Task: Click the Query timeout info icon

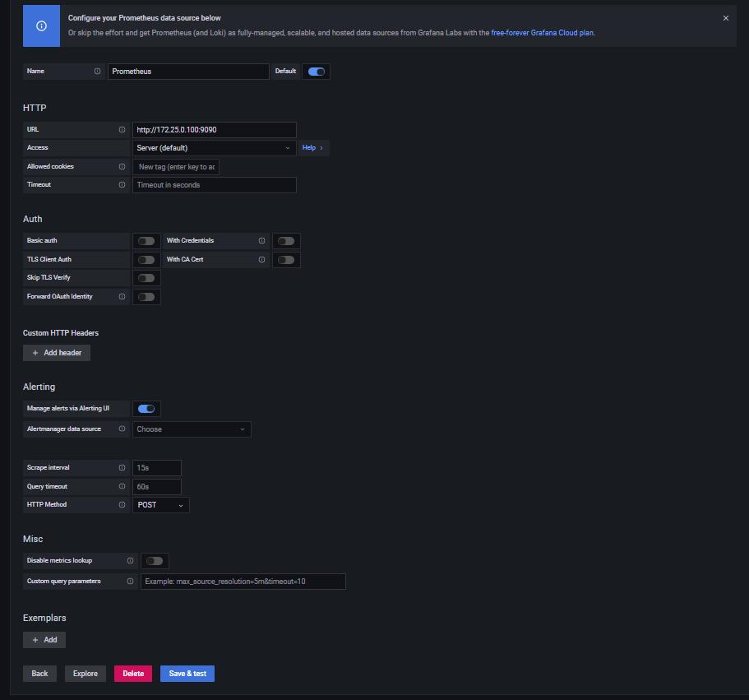Action: pos(122,486)
